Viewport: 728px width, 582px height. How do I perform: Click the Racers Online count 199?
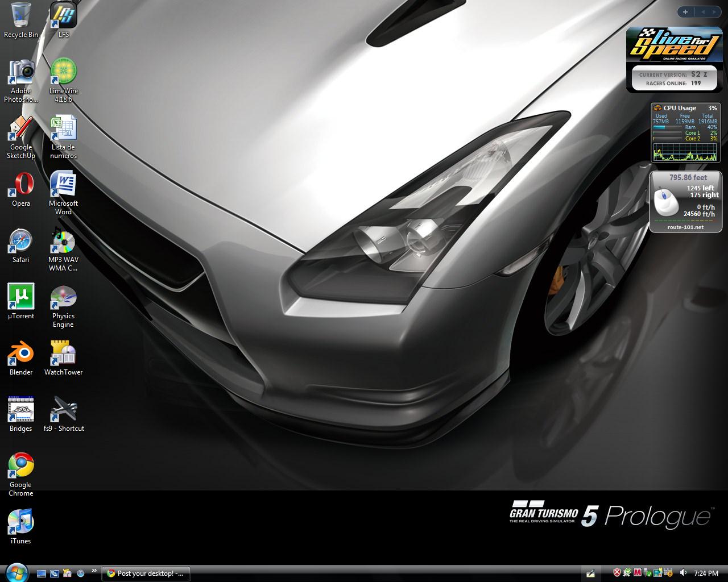pyautogui.click(x=696, y=83)
